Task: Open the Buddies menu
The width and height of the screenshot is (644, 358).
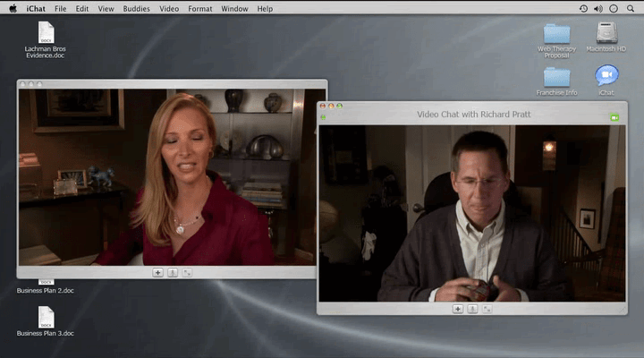Action: (x=136, y=8)
